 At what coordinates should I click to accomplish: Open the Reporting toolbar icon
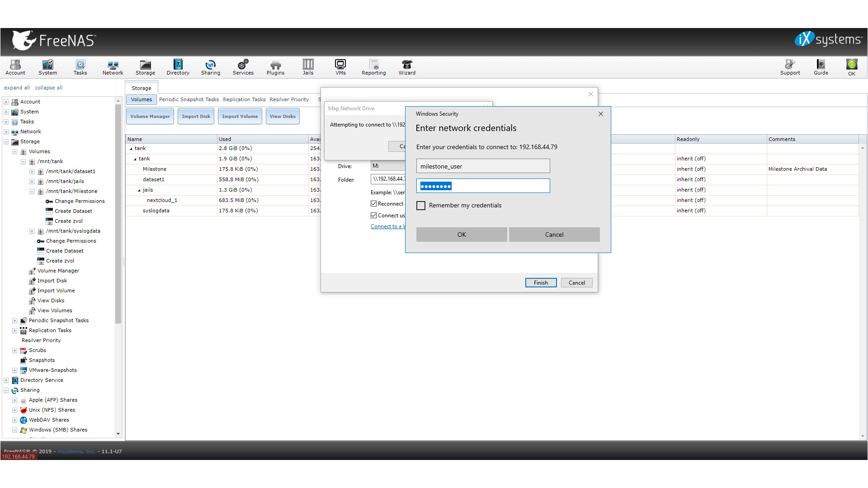[x=373, y=67]
